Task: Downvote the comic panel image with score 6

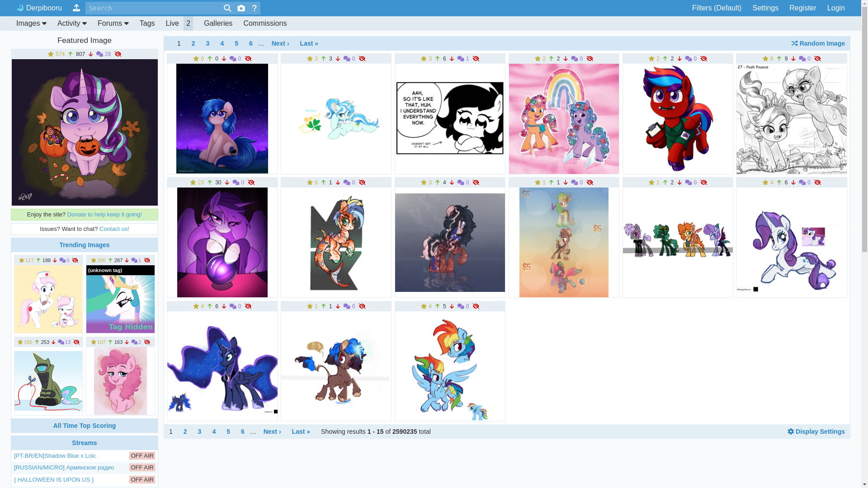Action: 452,59
